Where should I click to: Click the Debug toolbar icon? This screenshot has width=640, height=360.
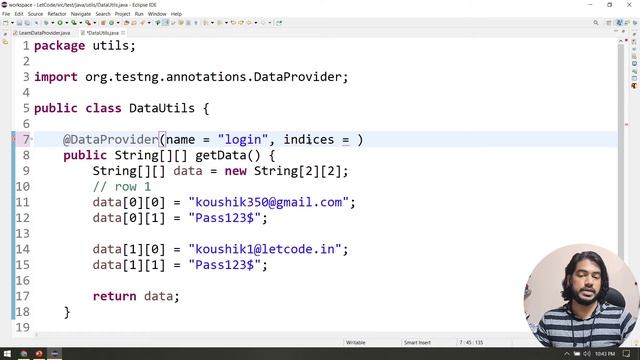[x=46, y=23]
